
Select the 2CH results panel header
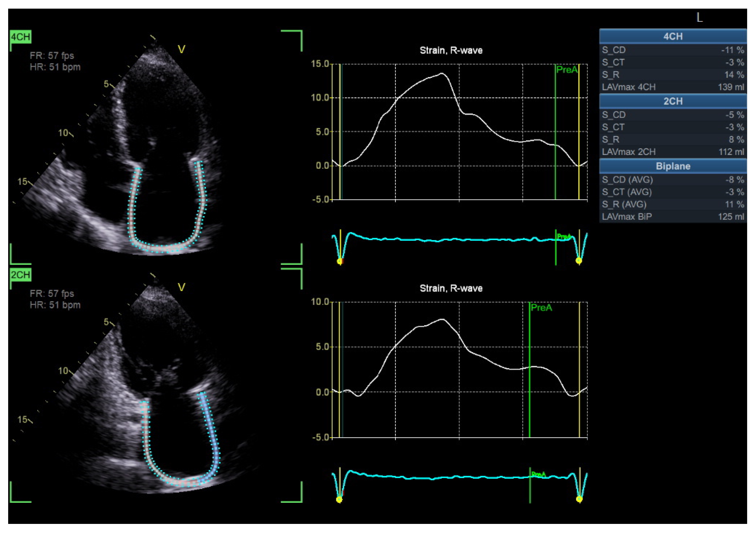(673, 102)
